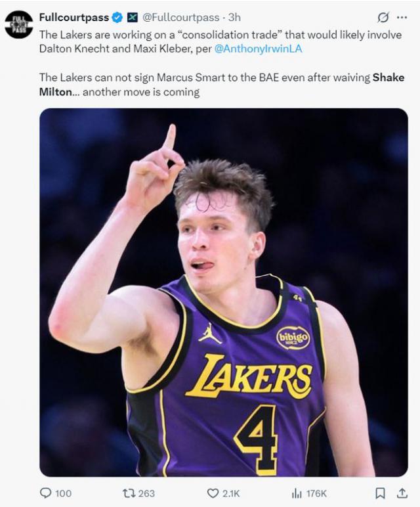420x507 pixels.
Task: Click the reply speech bubble icon
Action: (x=45, y=493)
